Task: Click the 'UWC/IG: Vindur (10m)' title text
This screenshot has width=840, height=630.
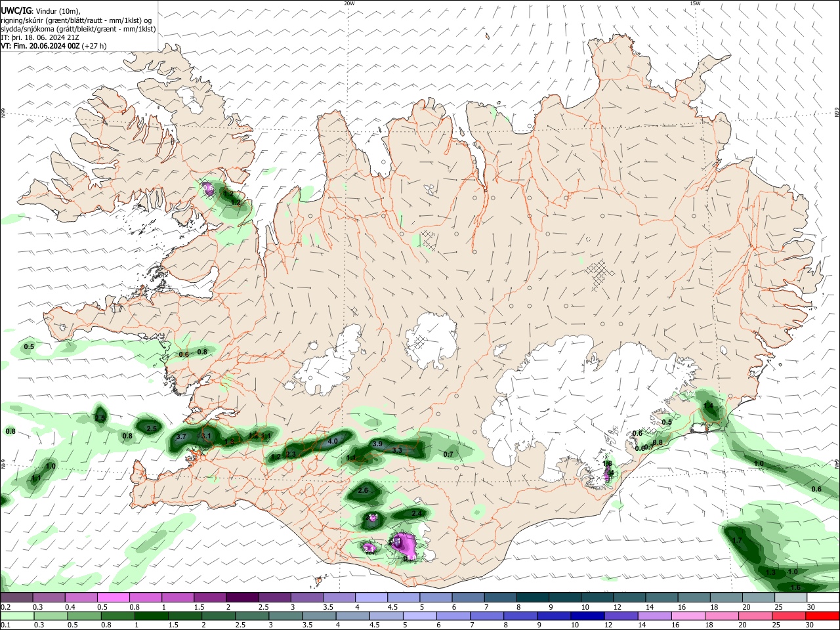Action: point(40,11)
